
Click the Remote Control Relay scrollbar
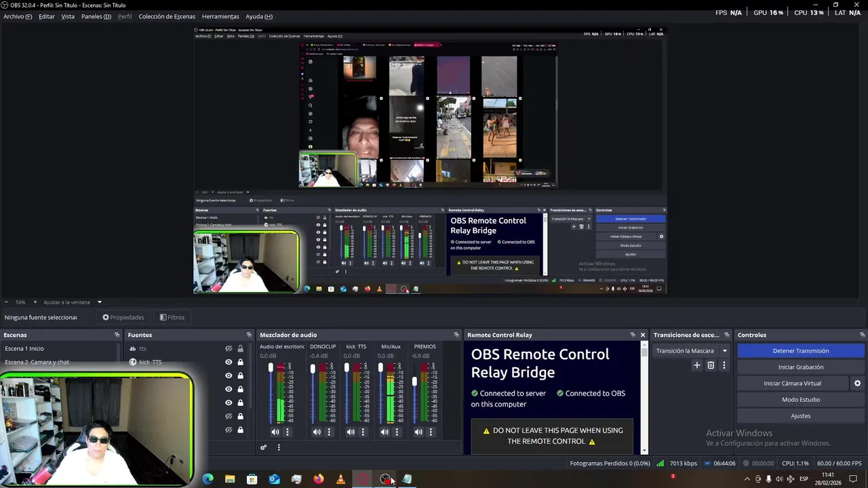pos(644,352)
